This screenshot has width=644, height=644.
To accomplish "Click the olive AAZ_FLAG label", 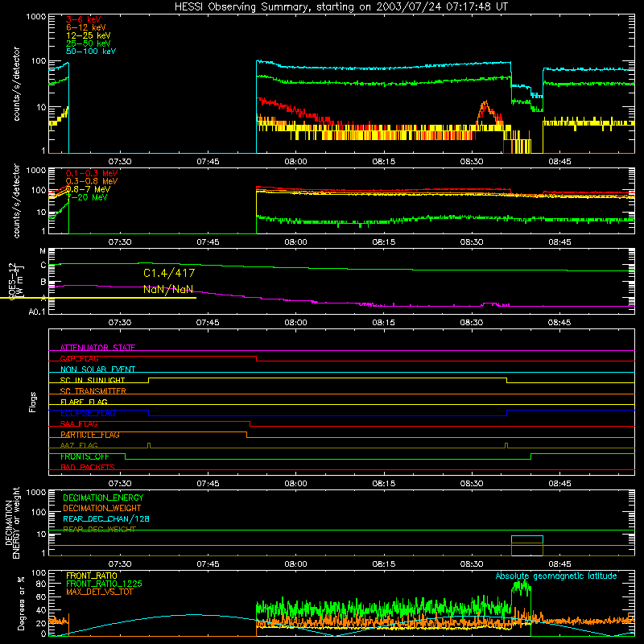I will [x=79, y=445].
